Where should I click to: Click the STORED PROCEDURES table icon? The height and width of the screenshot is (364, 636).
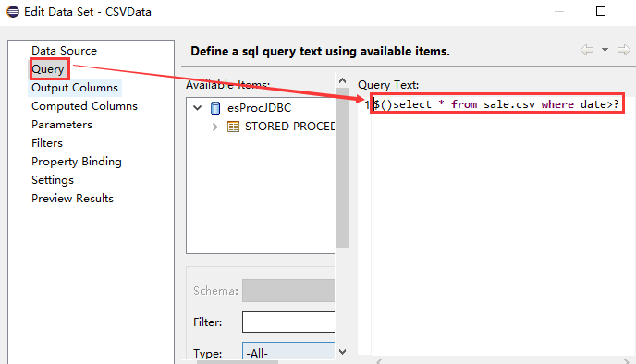[x=233, y=127]
